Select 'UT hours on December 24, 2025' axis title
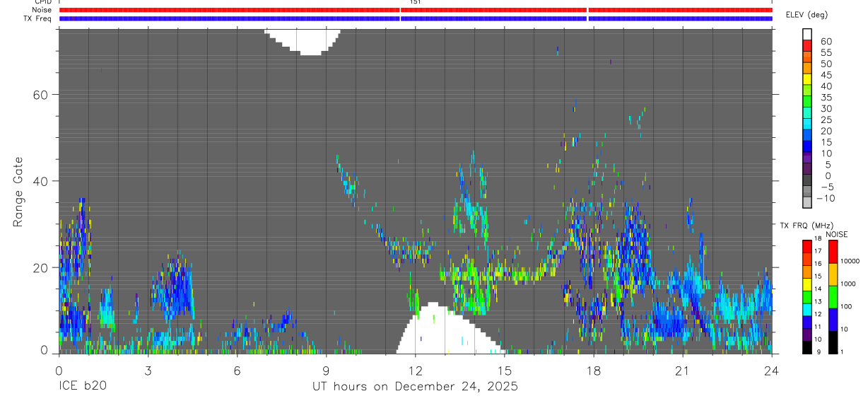Viewport: 868px width, 401px height. (416, 387)
